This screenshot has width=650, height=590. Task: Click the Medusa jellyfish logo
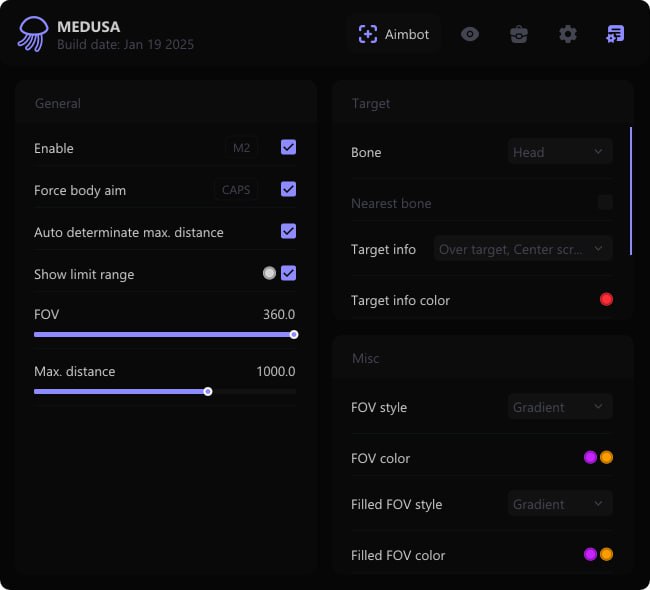tap(32, 35)
